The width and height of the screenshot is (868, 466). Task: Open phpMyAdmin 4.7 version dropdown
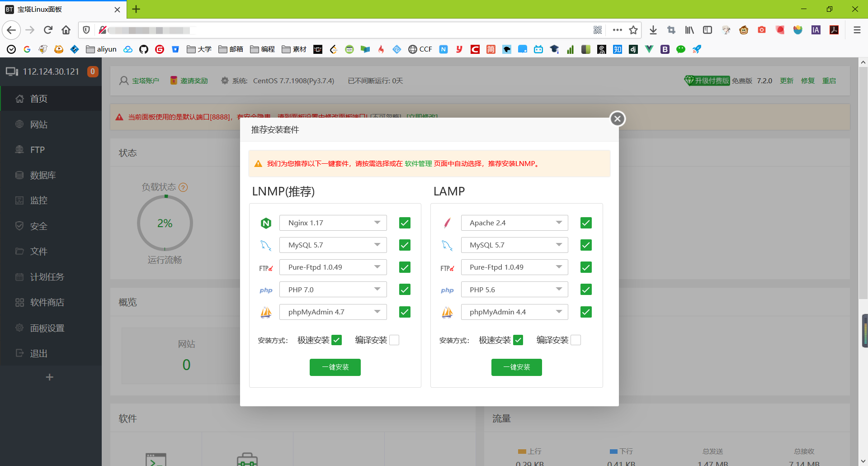coord(333,312)
